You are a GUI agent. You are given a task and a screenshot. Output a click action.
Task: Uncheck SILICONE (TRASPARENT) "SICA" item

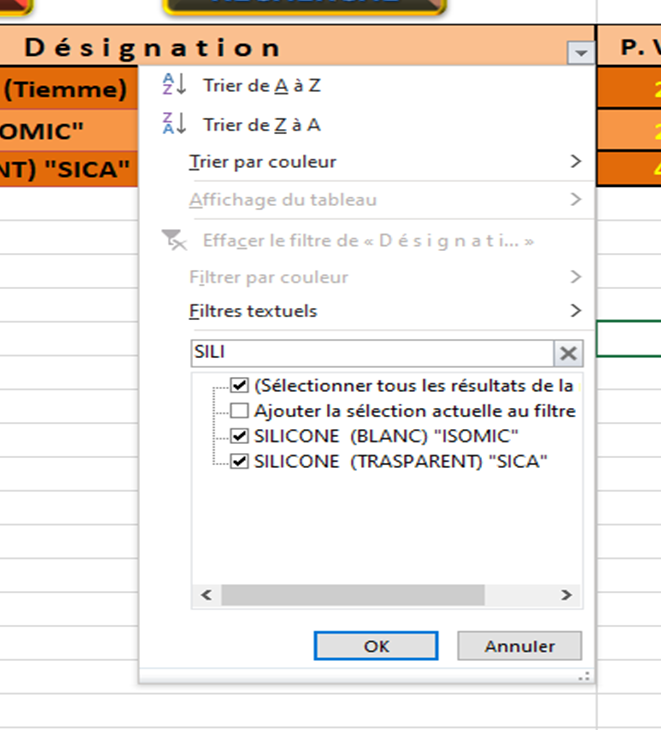tap(239, 462)
